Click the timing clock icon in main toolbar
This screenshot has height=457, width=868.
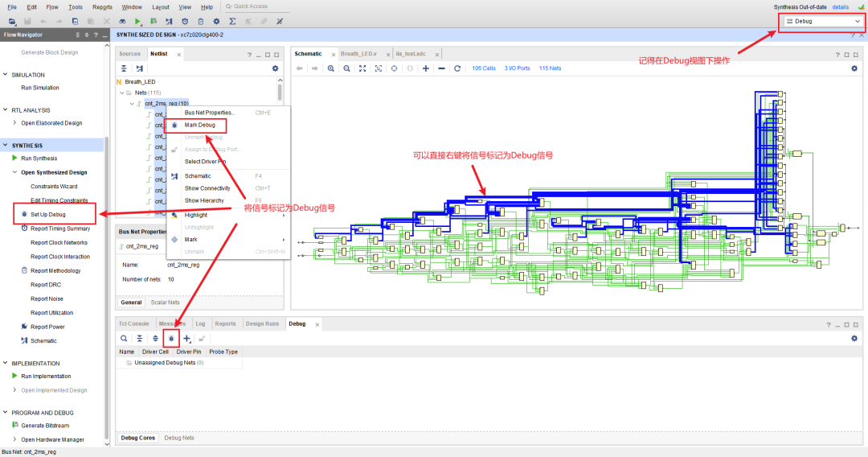[185, 22]
